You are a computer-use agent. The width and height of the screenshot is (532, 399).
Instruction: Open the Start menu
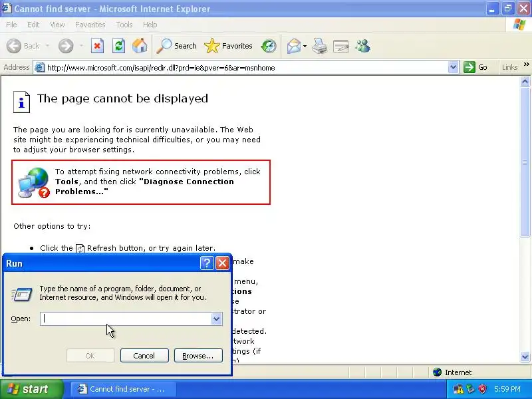tap(31, 389)
